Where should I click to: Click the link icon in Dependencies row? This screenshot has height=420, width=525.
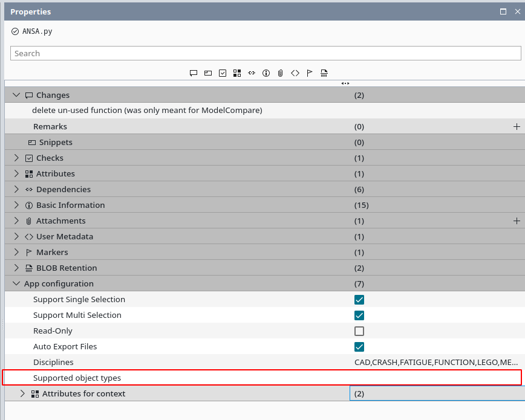tap(29, 189)
